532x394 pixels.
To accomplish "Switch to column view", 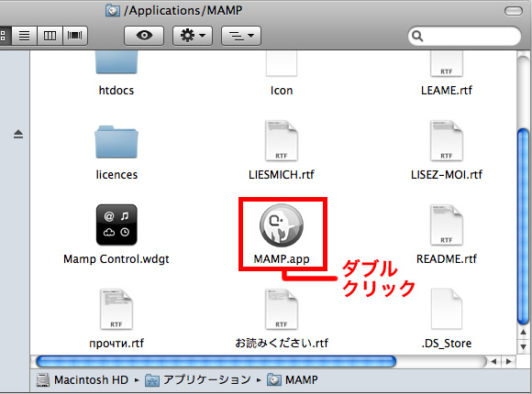I will 50,36.
